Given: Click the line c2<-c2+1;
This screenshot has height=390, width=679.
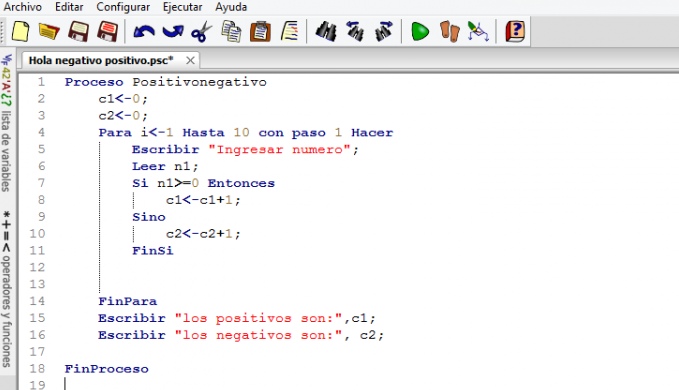Looking at the screenshot, I should coord(203,234).
